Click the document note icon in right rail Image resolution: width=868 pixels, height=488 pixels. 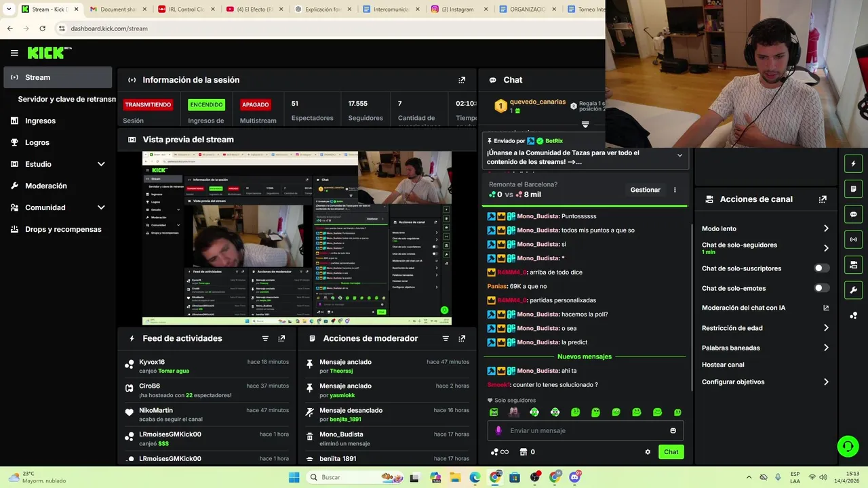853,188
